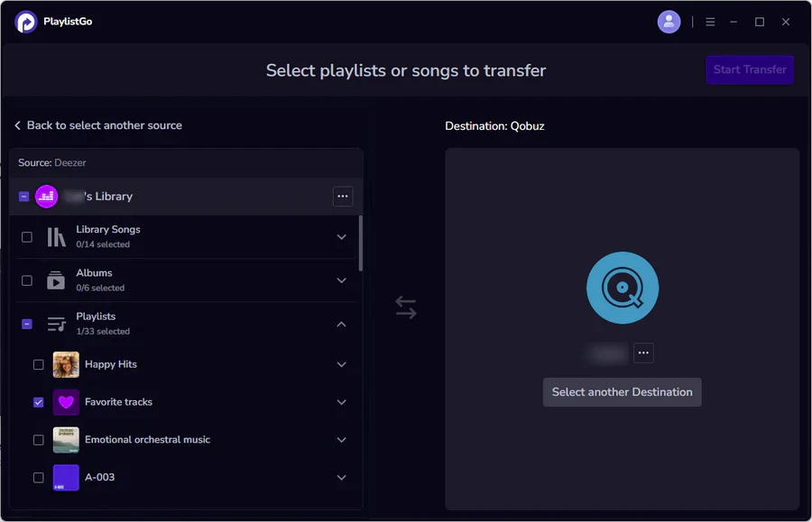Click the Deezer library logo icon
The height and width of the screenshot is (522, 812).
point(46,197)
